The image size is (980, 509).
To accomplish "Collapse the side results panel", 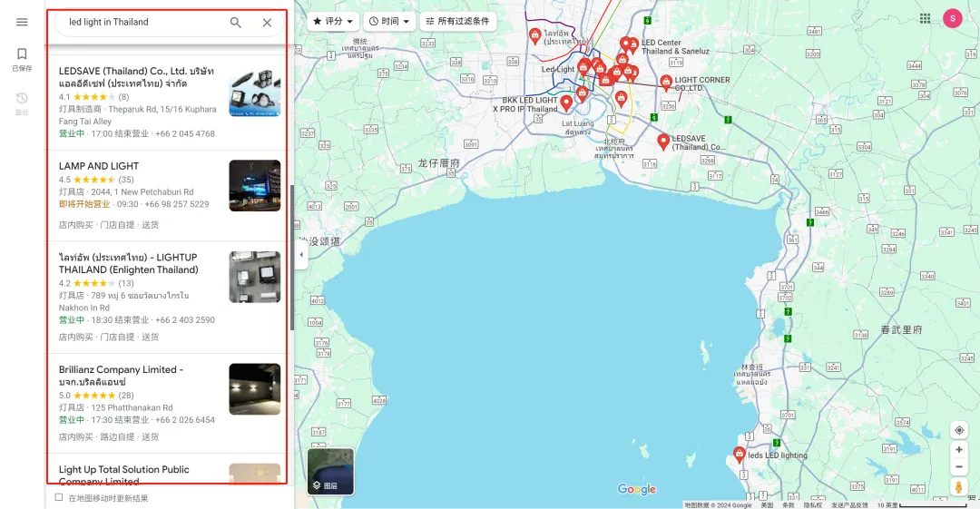I will (301, 254).
